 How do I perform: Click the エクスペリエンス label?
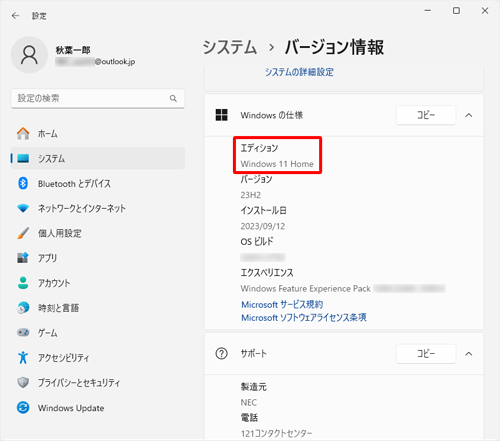coord(267,272)
